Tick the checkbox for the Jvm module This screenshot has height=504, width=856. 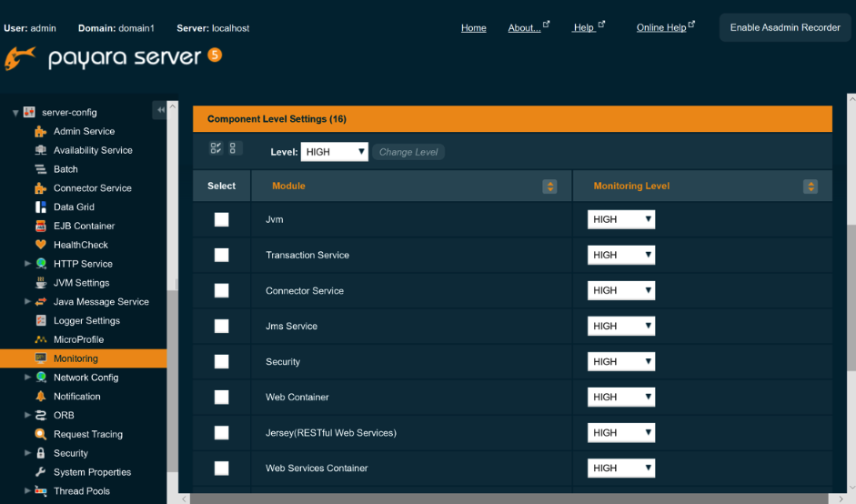221,219
